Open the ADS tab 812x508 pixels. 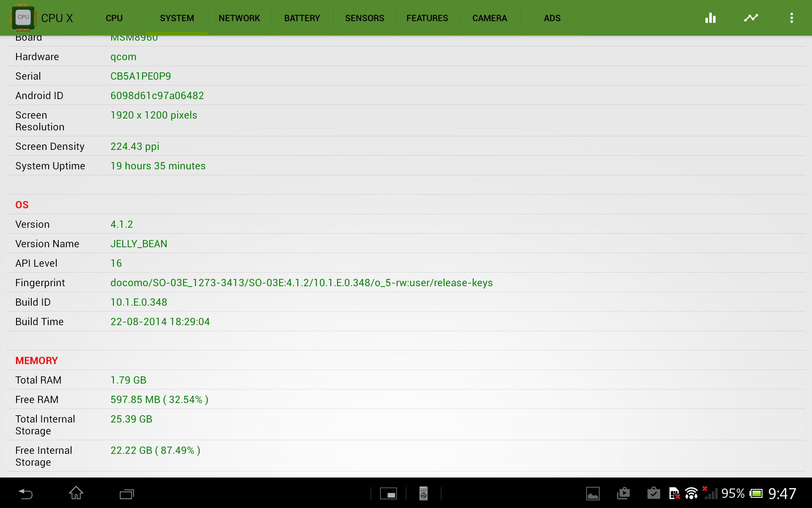pos(552,18)
